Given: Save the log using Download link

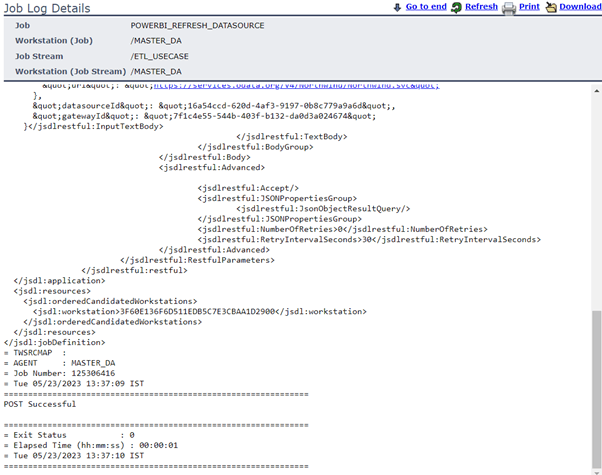Looking at the screenshot, I should [x=580, y=7].
